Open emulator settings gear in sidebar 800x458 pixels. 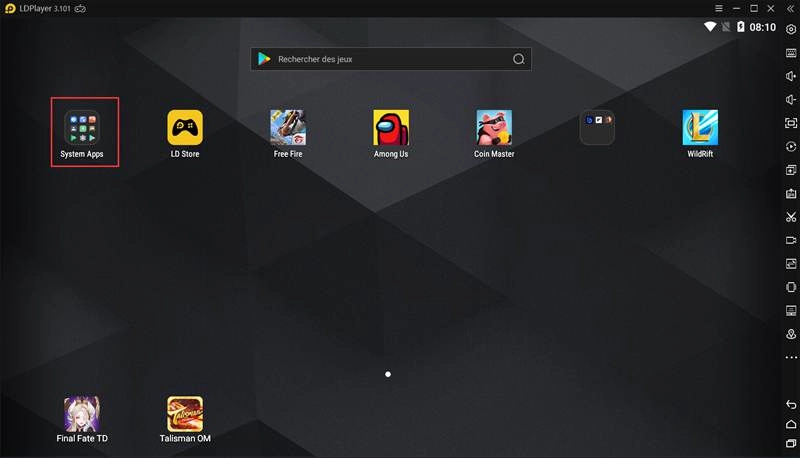point(791,29)
